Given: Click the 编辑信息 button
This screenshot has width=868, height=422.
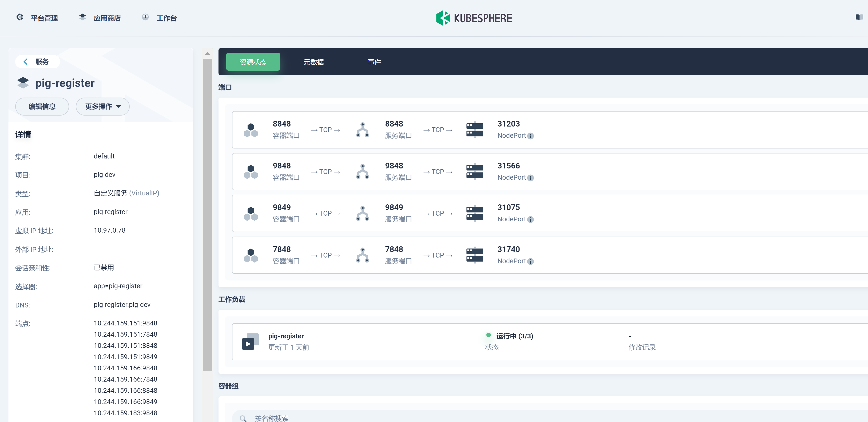Looking at the screenshot, I should (x=42, y=107).
